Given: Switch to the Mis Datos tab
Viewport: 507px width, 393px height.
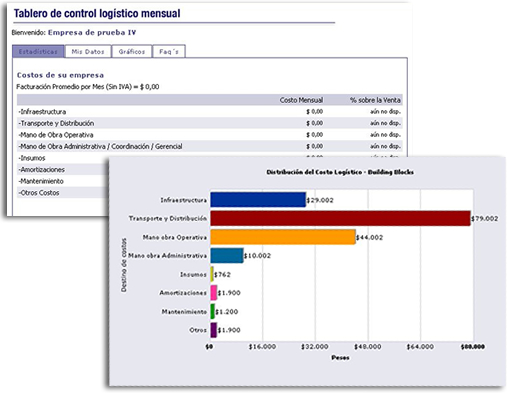Looking at the screenshot, I should [88, 51].
